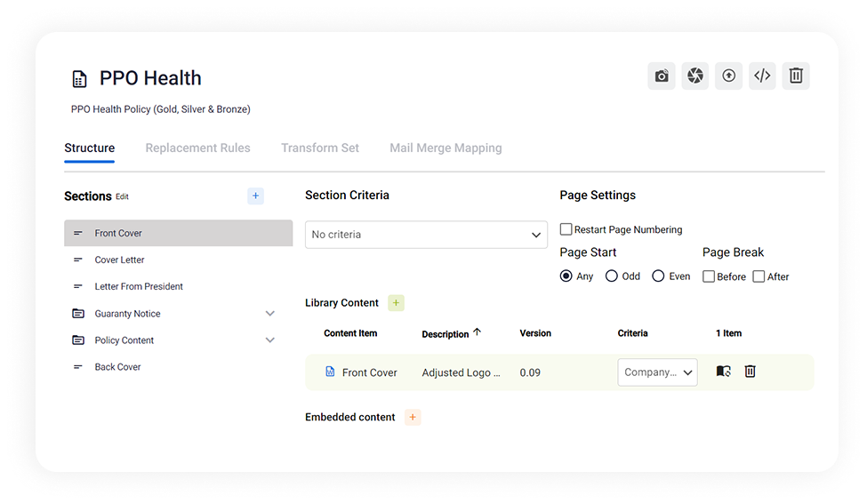Select the Odd page start option
Viewport: 867px width, 504px height.
tap(612, 276)
